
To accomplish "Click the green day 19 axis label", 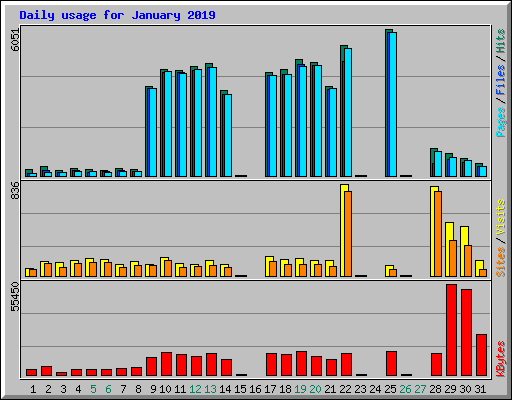I will [x=300, y=389].
